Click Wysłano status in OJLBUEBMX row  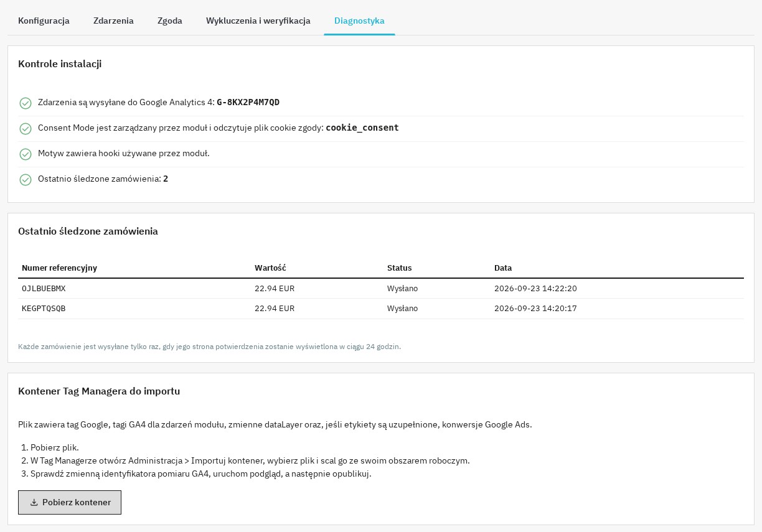click(x=403, y=289)
